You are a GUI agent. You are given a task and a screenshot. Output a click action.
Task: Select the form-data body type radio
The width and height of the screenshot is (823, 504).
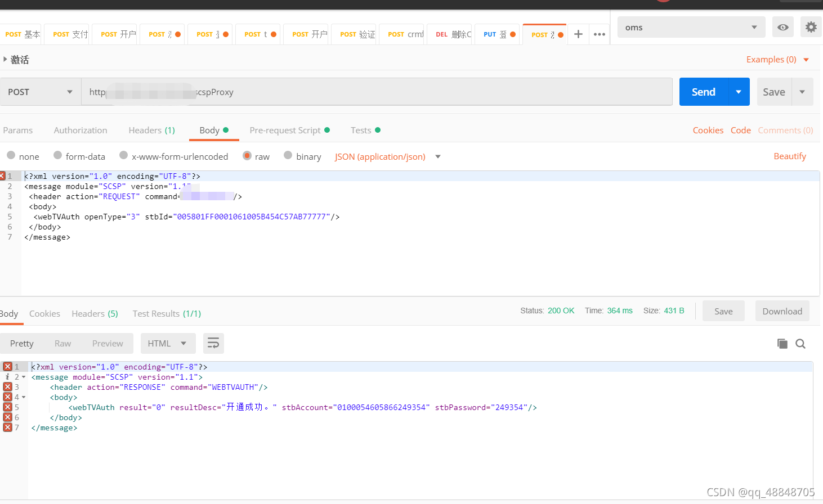(57, 155)
